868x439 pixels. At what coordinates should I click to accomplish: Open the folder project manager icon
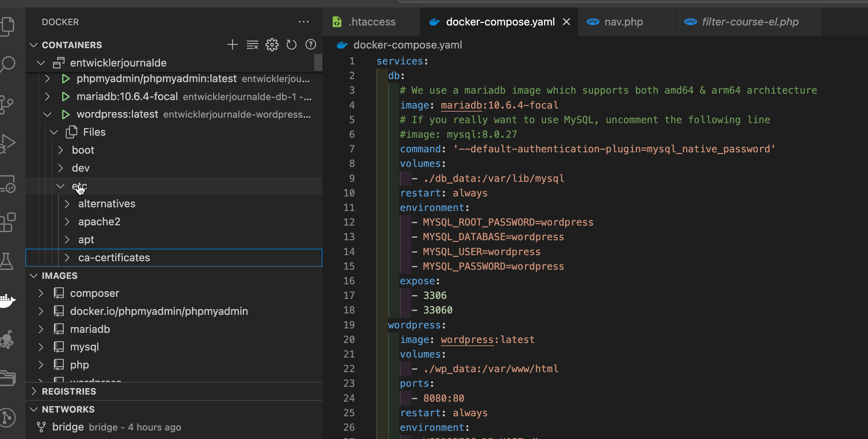point(7,378)
